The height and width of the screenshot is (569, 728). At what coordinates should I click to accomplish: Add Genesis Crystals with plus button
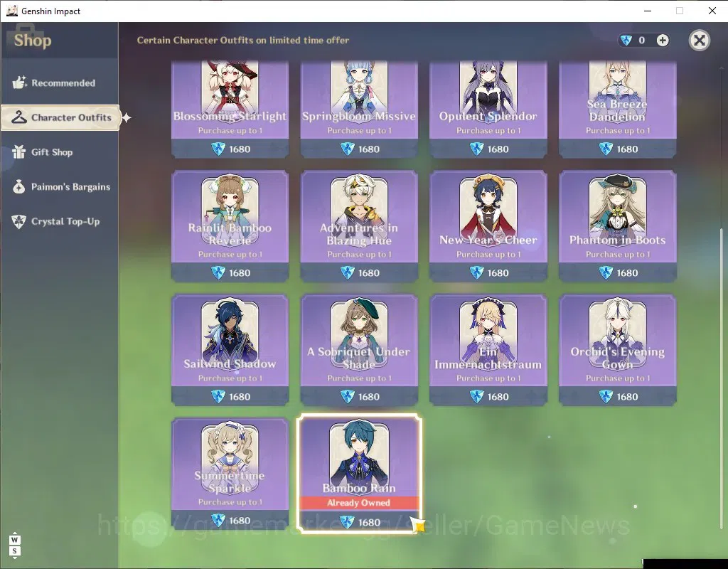[x=663, y=41]
